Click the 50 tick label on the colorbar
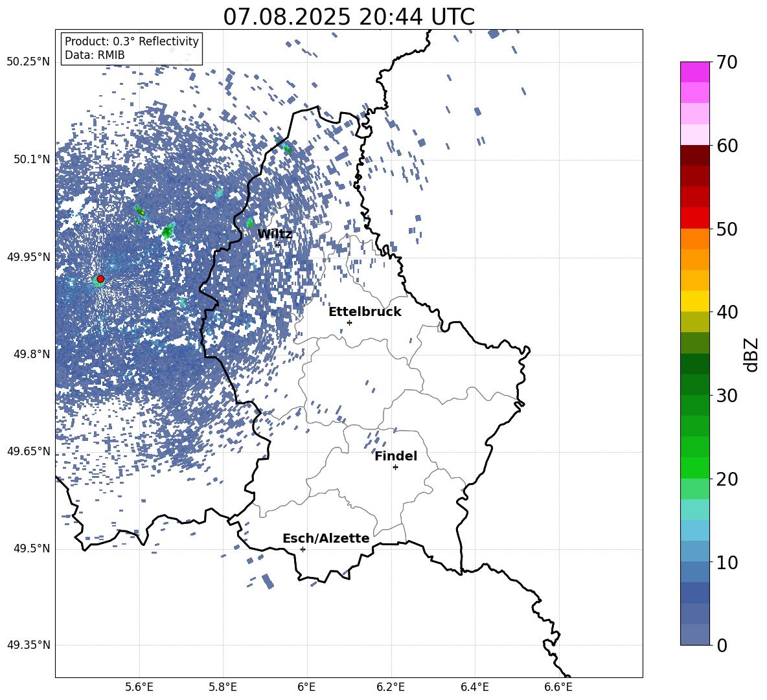Image resolution: width=767 pixels, height=700 pixels. [727, 229]
